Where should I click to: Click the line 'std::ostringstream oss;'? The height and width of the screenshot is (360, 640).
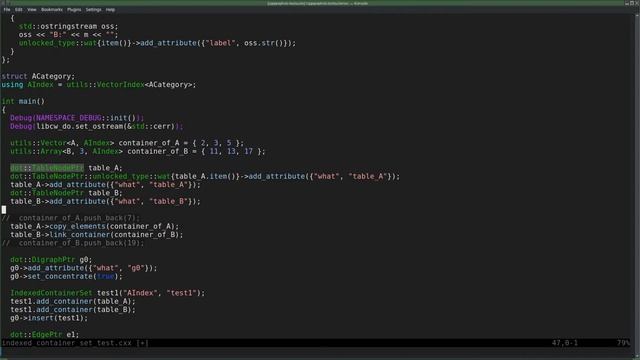(x=68, y=26)
